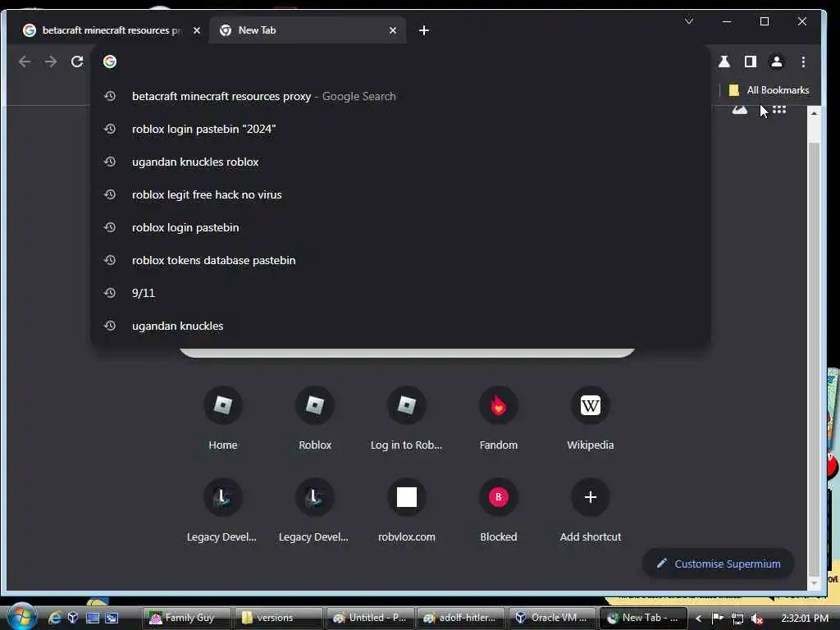Switch to Oracle VM taskbar window
Viewport: 840px width, 630px height.
point(552,618)
